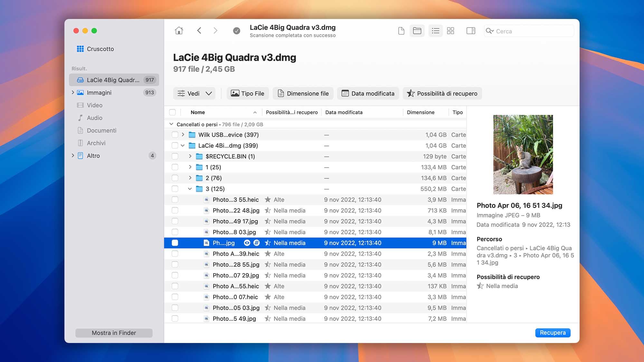Viewport: 644px width, 362px height.
Task: Sort by Data modificata column header
Action: coord(362,112)
